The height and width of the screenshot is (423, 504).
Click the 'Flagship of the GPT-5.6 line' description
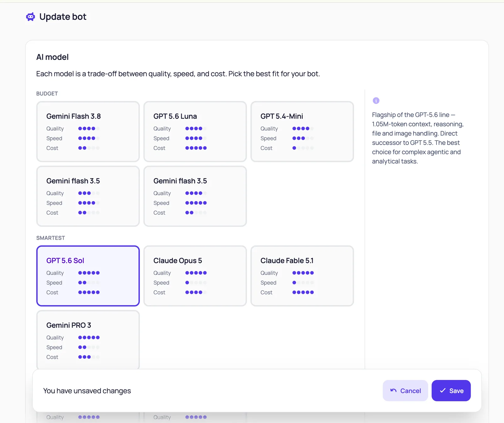[418, 138]
